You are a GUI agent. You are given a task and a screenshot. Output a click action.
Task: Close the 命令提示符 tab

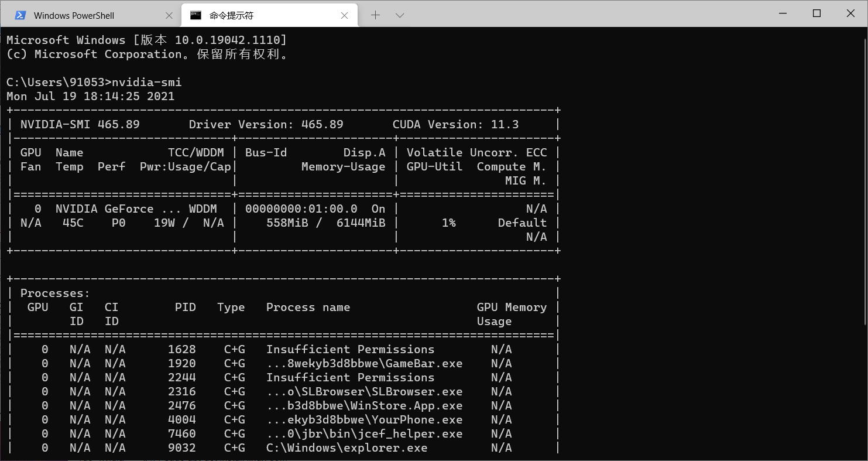click(345, 15)
